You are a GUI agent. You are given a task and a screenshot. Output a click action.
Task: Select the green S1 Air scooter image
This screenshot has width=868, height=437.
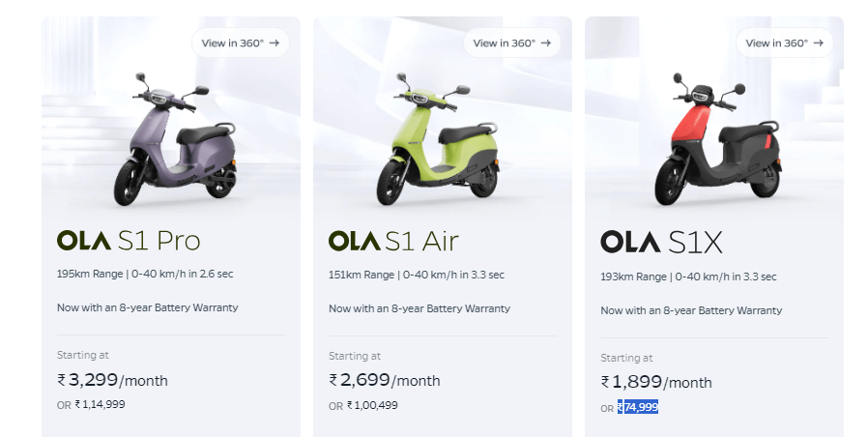440,147
